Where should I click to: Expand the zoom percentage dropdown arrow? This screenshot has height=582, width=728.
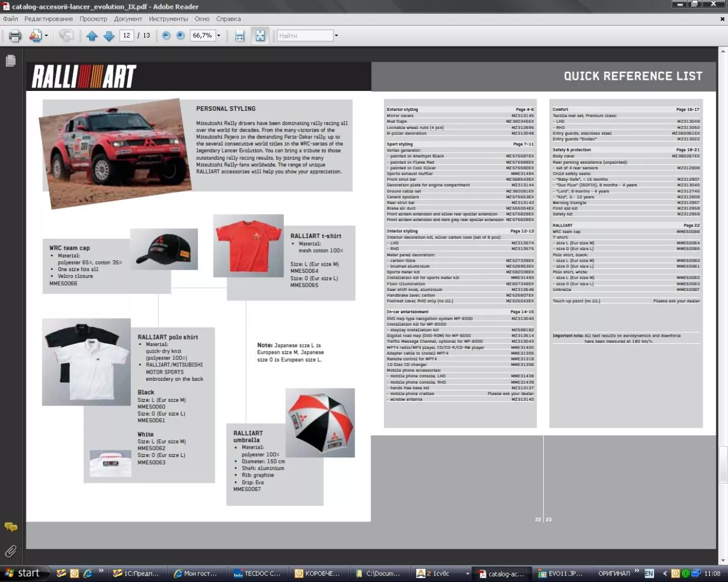tap(219, 36)
